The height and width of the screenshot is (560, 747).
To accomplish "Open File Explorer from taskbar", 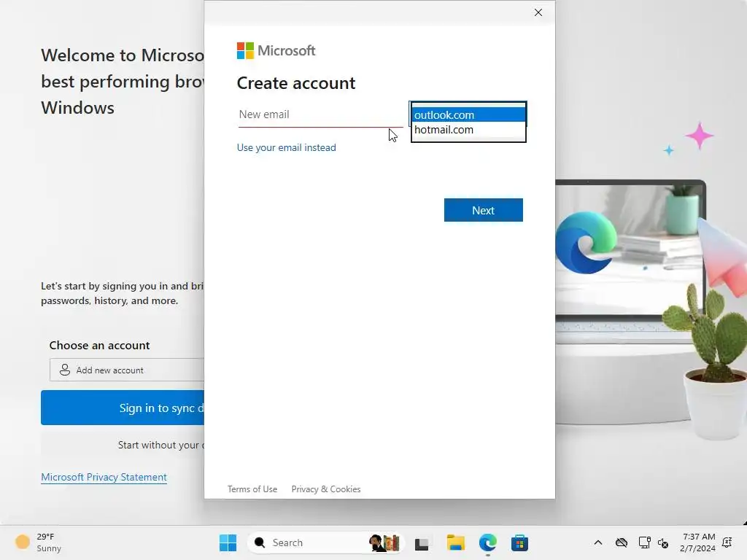I will point(455,542).
